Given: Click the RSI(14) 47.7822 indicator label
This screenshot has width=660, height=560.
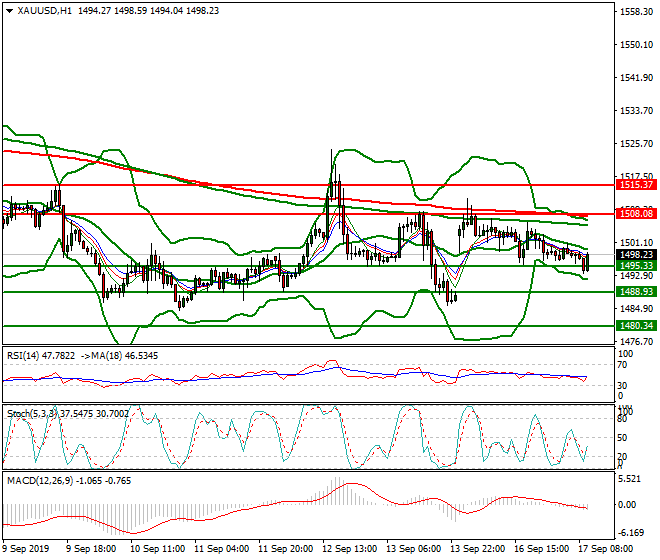Looking at the screenshot, I should coord(41,356).
